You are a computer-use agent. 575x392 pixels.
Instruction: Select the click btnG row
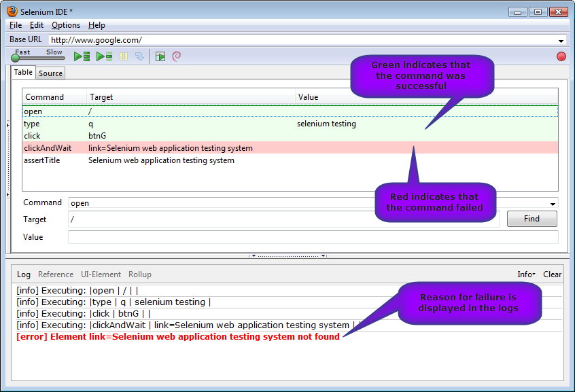[290, 136]
